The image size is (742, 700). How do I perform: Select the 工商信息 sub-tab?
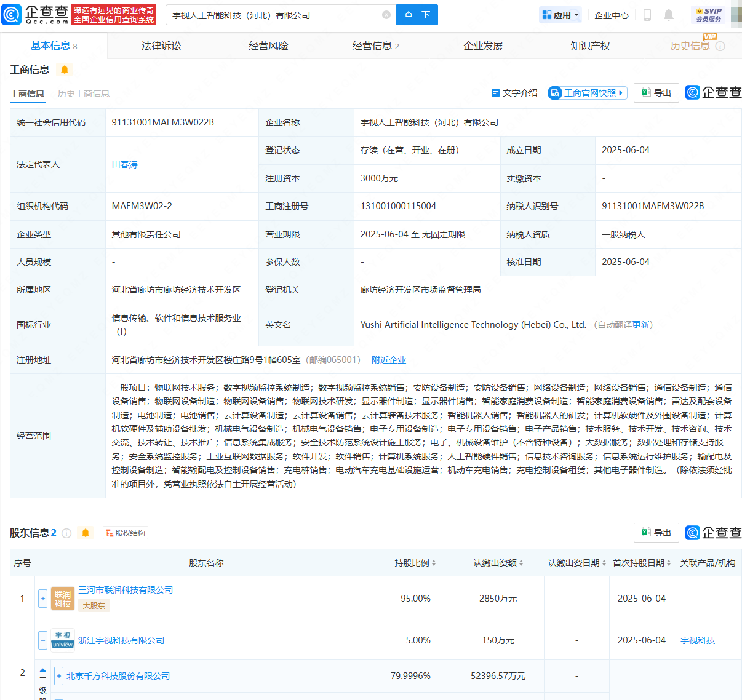[x=27, y=93]
